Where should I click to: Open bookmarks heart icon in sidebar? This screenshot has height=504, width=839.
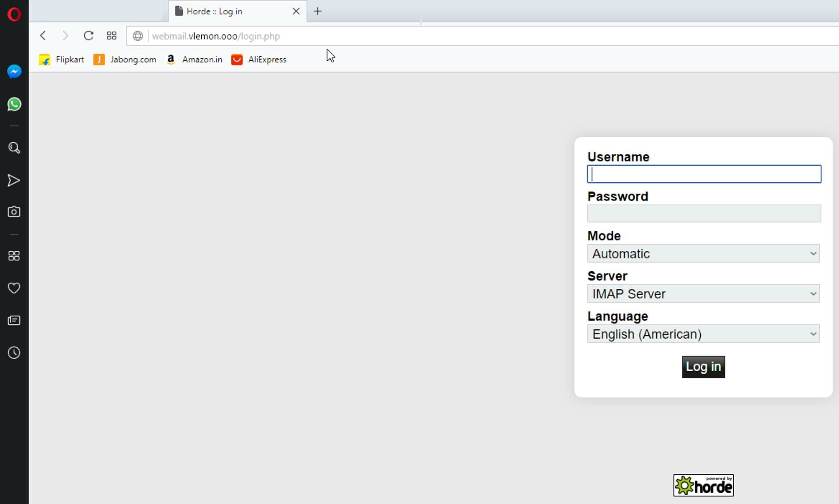(14, 288)
